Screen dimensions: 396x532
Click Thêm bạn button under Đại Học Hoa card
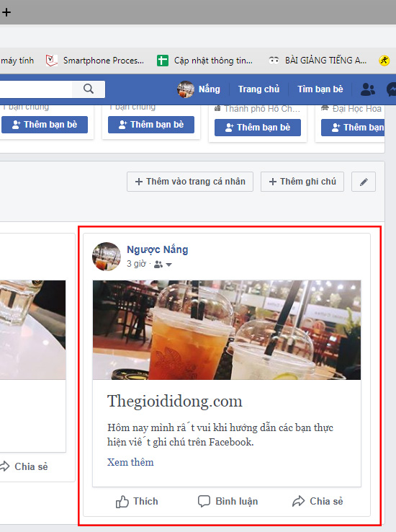[x=353, y=127]
